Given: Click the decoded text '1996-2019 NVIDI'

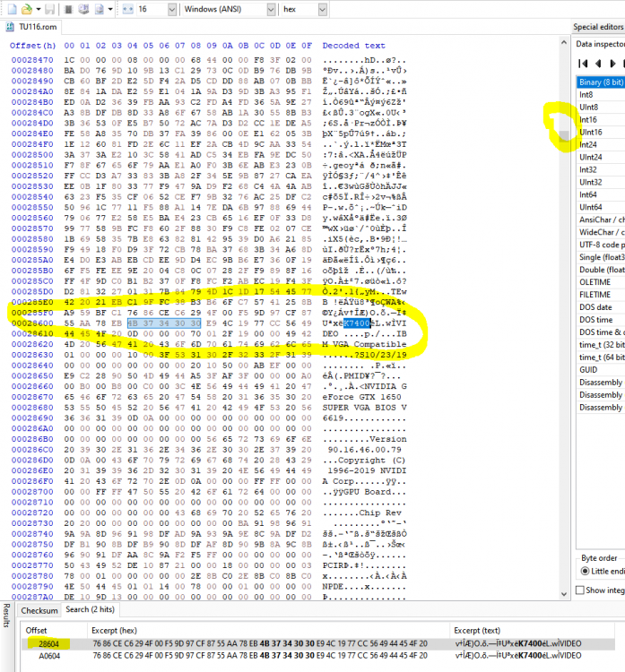Looking at the screenshot, I should [367, 470].
